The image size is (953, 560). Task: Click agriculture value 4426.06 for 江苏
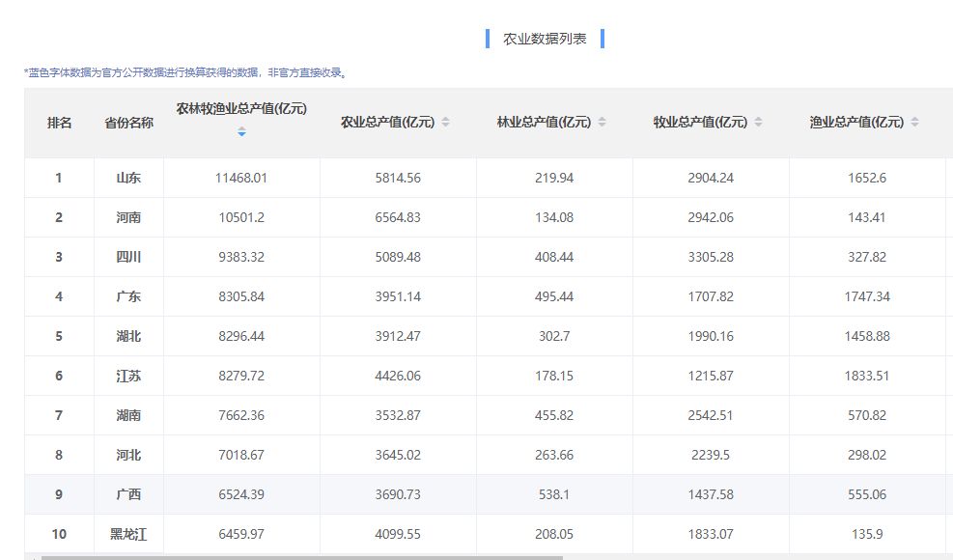tap(398, 376)
